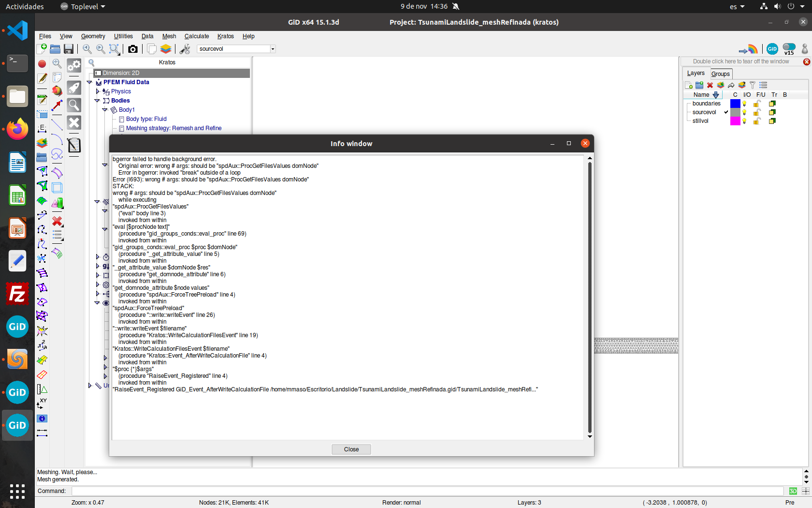Toggle visibility bulb of the boundaries layer

[744, 104]
